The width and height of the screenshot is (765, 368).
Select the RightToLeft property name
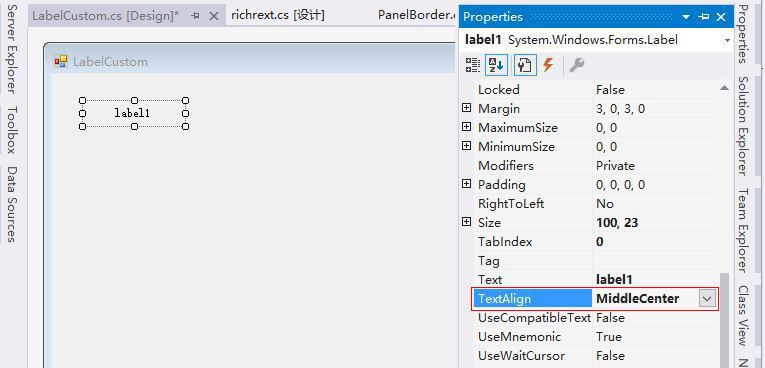(x=511, y=204)
